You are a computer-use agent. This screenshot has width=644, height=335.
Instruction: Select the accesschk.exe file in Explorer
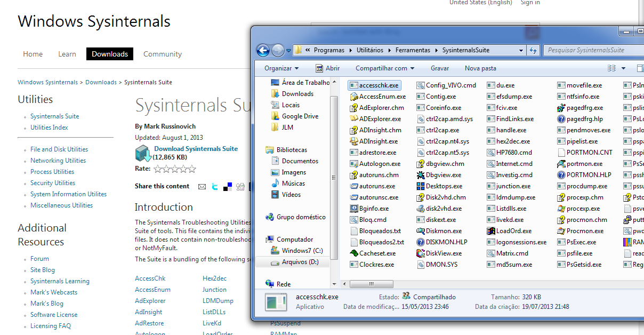(374, 85)
